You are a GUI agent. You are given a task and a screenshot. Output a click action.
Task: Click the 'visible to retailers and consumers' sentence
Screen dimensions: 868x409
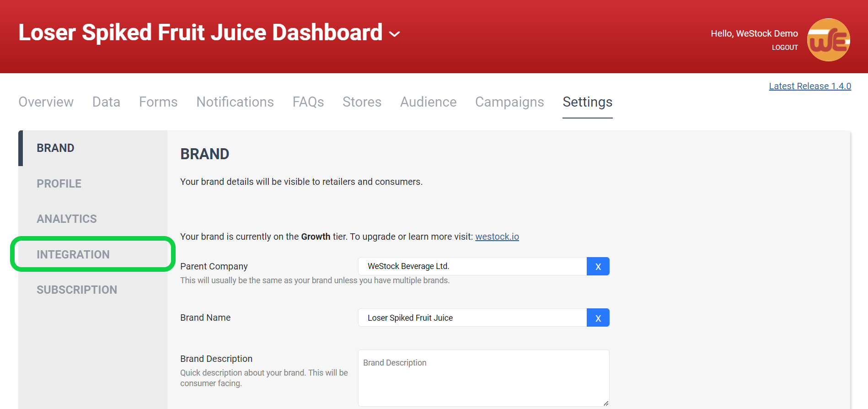click(301, 182)
